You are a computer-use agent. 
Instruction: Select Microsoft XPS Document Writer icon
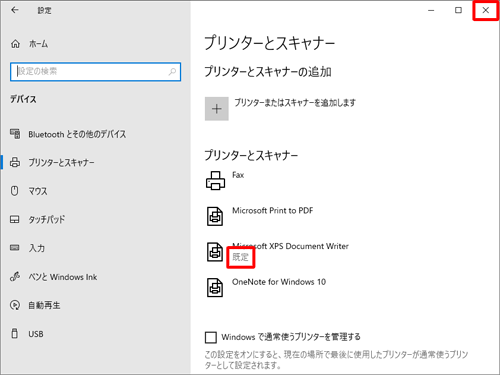click(215, 252)
